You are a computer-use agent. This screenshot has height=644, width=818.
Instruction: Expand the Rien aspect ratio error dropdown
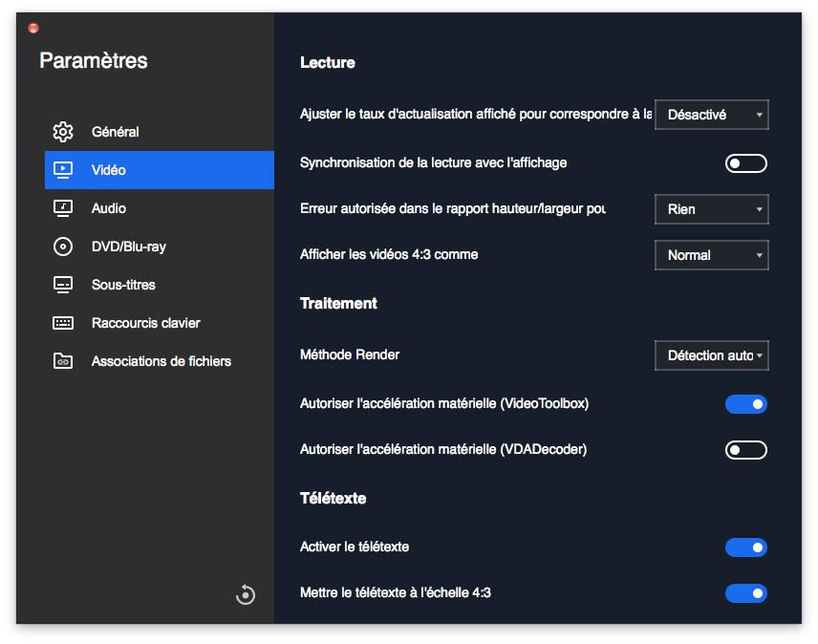coord(711,209)
